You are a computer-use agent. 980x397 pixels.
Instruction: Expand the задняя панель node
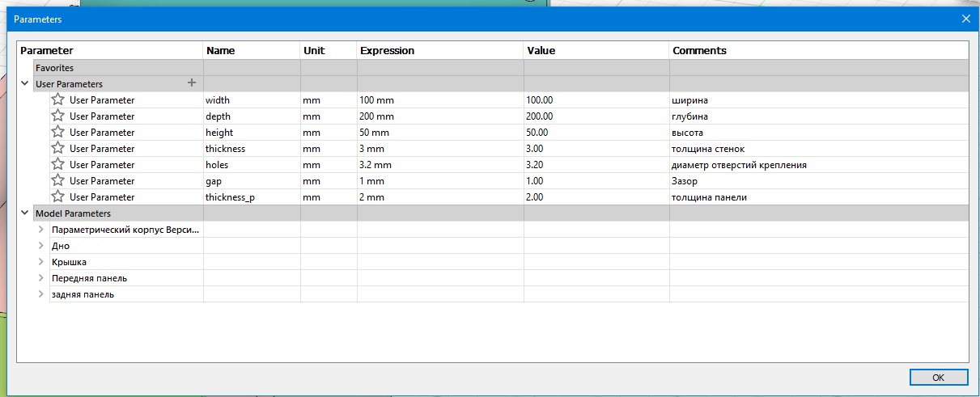click(40, 294)
